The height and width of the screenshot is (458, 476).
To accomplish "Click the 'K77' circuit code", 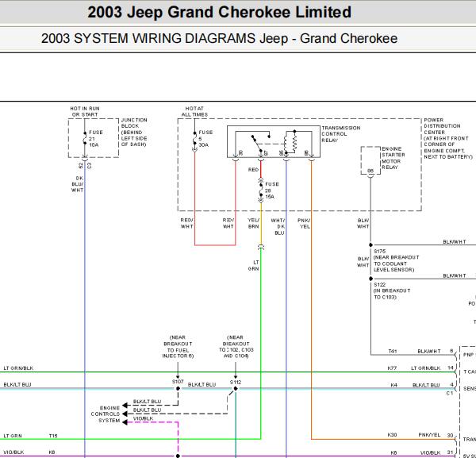I will tap(392, 368).
